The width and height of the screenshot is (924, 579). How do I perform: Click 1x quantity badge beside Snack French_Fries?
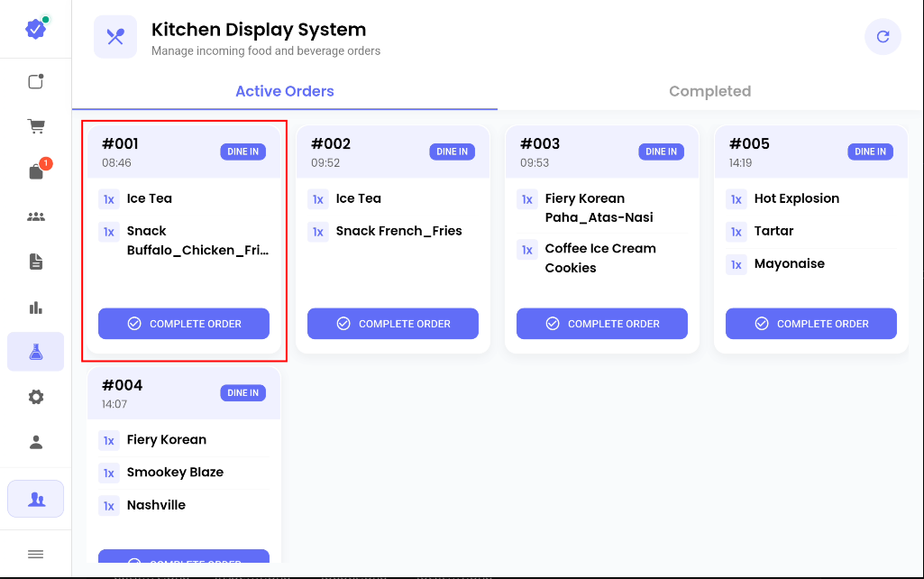pyautogui.click(x=317, y=232)
